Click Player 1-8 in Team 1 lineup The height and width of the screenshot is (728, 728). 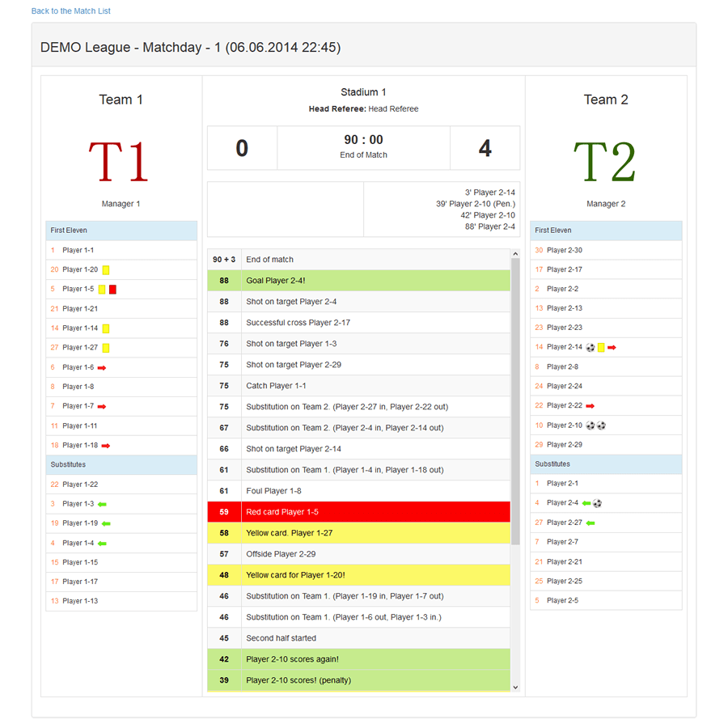tap(121, 387)
